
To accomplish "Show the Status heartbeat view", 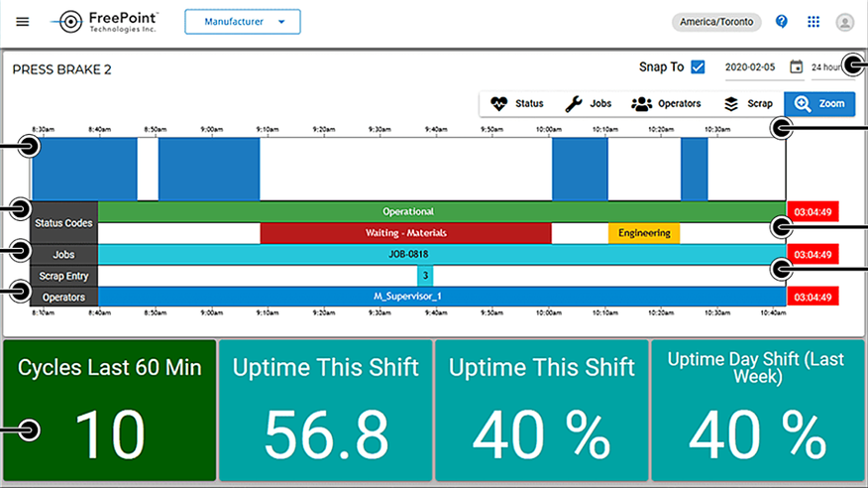I will (516, 104).
